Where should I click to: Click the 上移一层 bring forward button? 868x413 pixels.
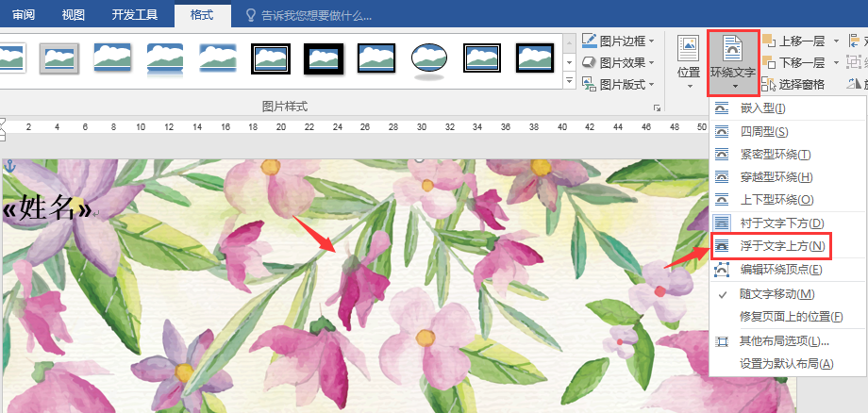pos(794,41)
